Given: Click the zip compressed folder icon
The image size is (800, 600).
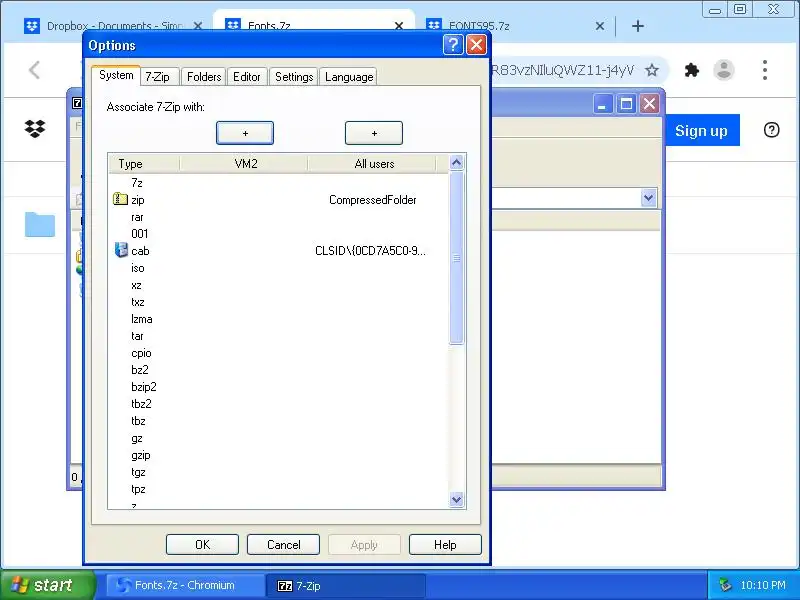Looking at the screenshot, I should pyautogui.click(x=120, y=199).
